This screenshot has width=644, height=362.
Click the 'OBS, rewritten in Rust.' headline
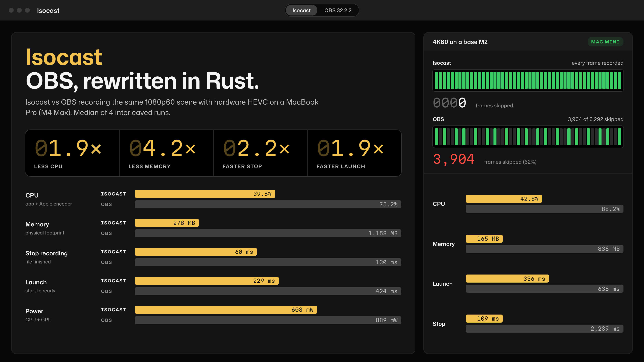click(142, 81)
